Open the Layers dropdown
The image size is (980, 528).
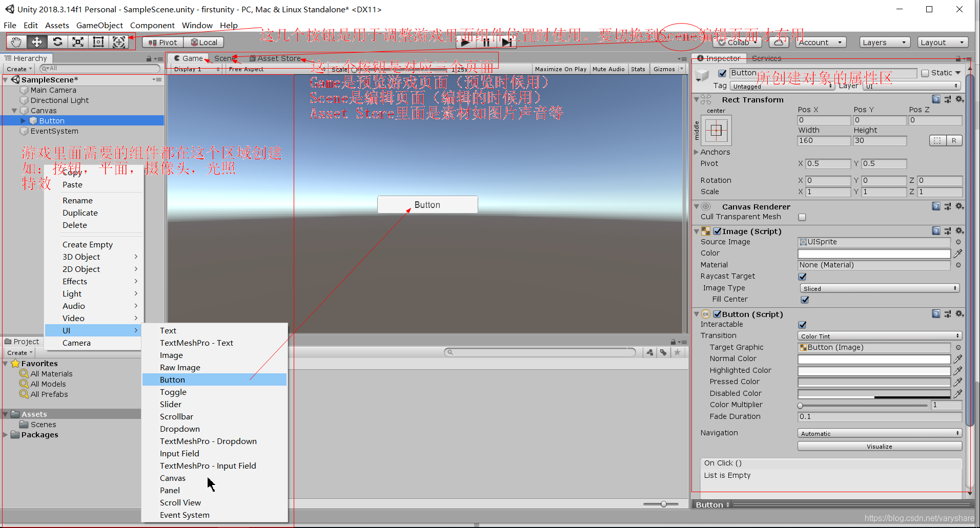coord(885,43)
